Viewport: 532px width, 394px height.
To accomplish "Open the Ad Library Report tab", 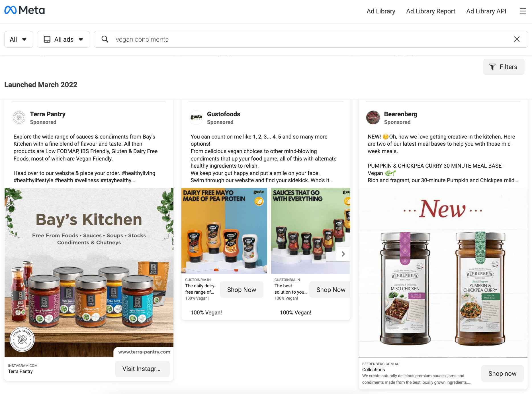I will [x=431, y=11].
